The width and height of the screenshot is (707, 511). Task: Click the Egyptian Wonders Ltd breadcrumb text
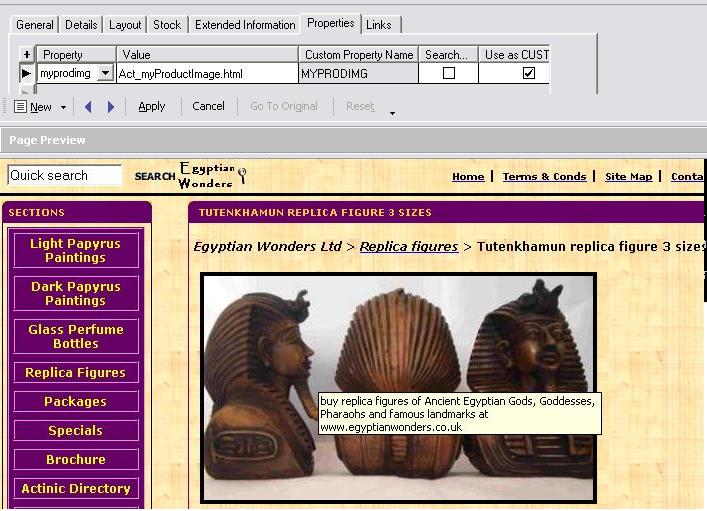[267, 247]
